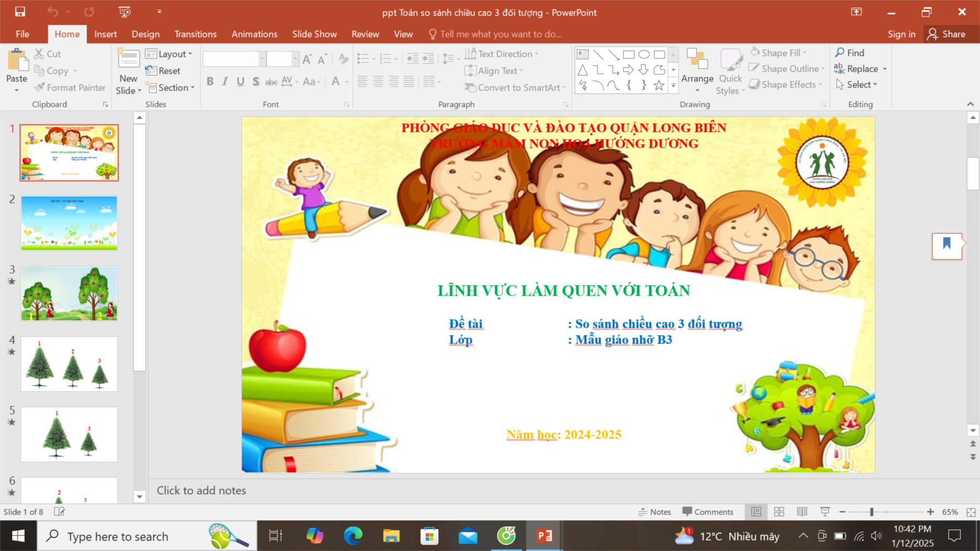This screenshot has height=551, width=980.
Task: Toggle Normal view button in status bar
Action: [x=756, y=512]
